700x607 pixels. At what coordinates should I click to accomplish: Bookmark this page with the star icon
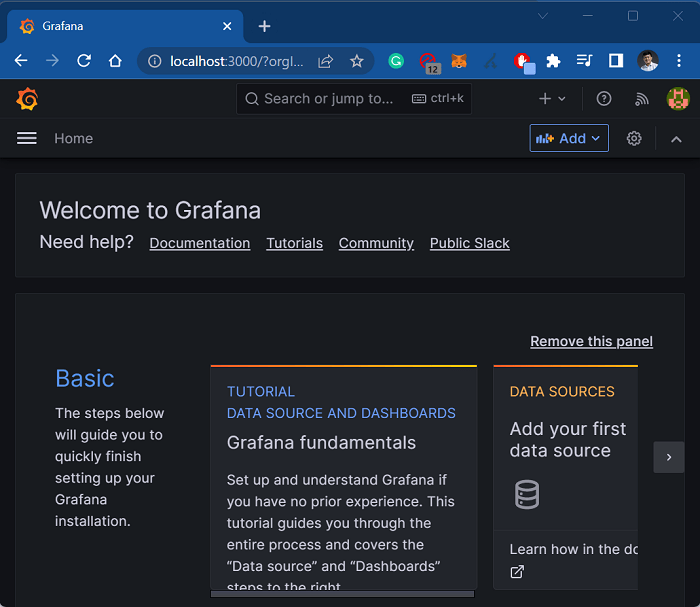tap(356, 61)
